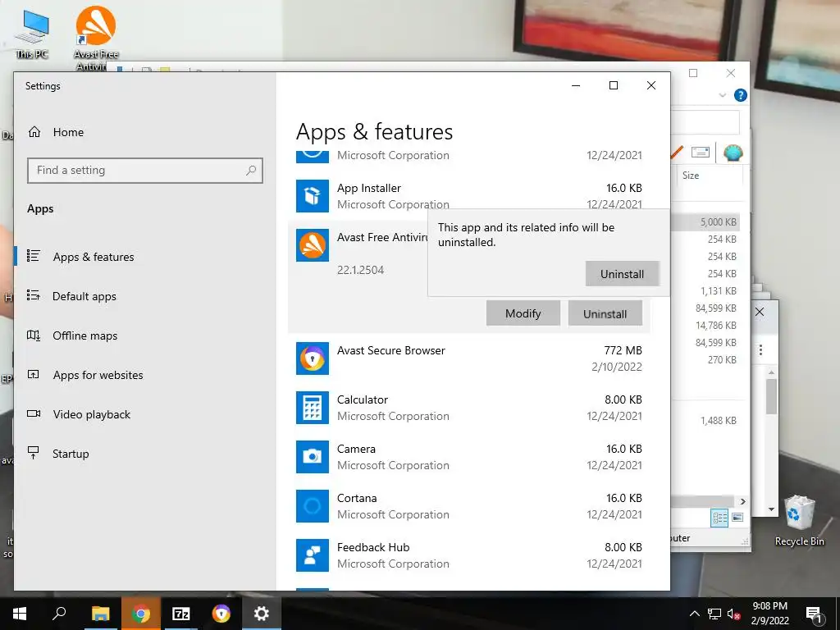Open 7-Zip from taskbar

pyautogui.click(x=180, y=614)
